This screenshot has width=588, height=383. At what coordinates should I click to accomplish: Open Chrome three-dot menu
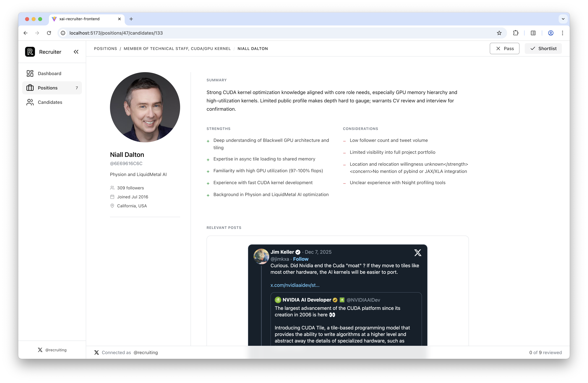(562, 33)
